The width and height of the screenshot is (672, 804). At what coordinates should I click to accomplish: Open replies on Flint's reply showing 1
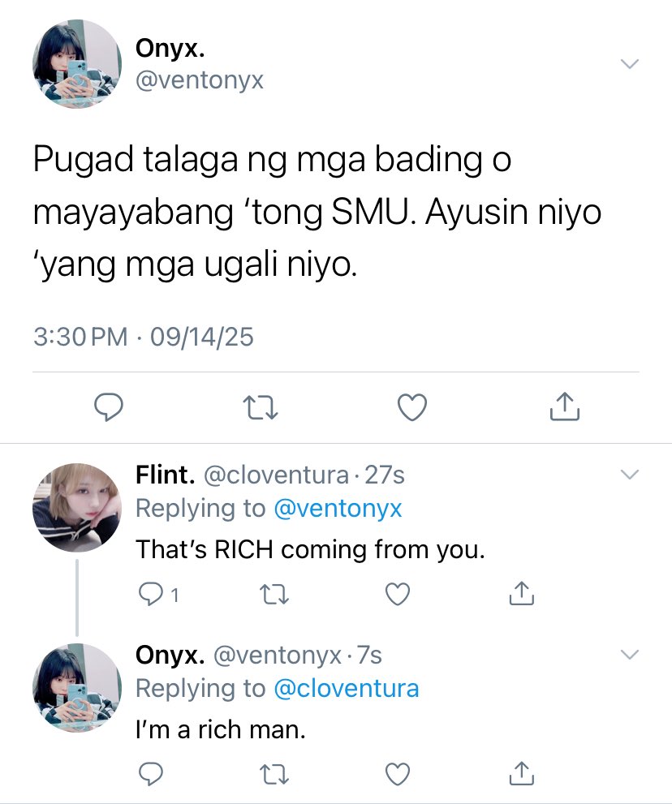pyautogui.click(x=158, y=595)
